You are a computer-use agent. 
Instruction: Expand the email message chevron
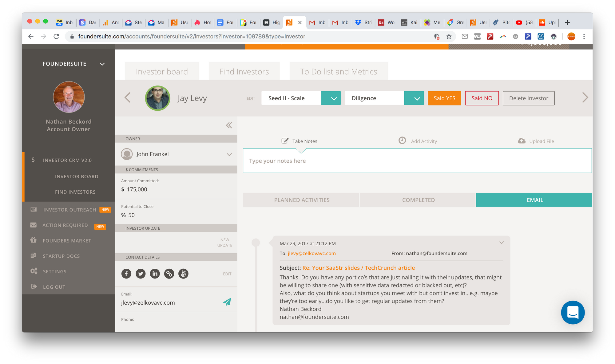coord(502,243)
